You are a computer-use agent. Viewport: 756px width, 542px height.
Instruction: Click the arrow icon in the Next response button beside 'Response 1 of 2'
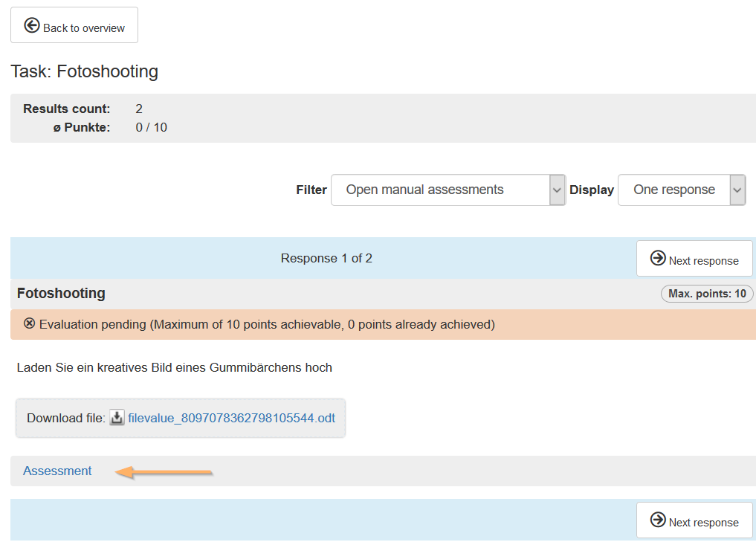pyautogui.click(x=658, y=258)
